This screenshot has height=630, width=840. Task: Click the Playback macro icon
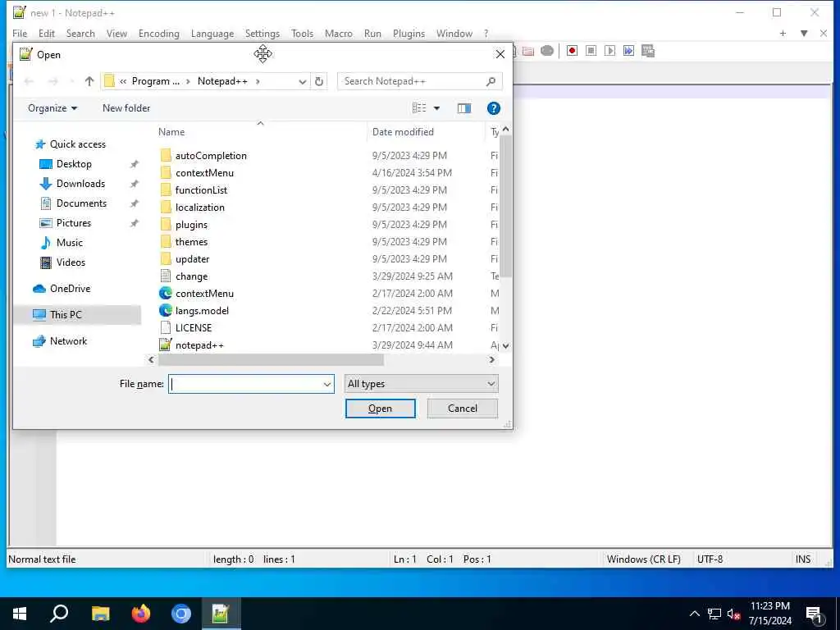[x=609, y=51]
